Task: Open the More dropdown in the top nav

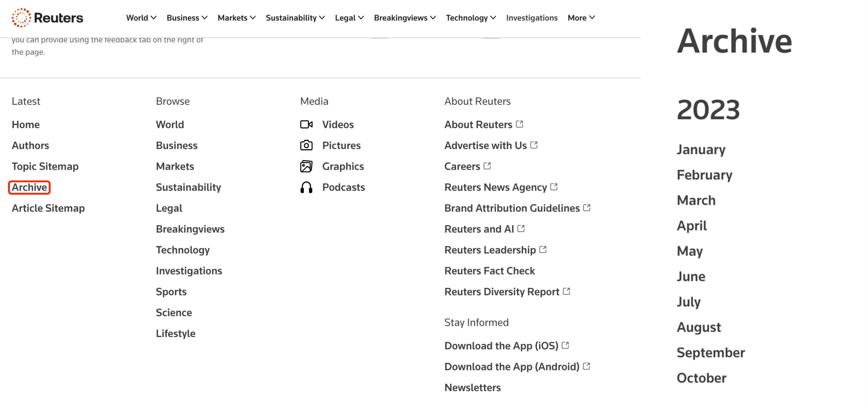Action: [581, 17]
